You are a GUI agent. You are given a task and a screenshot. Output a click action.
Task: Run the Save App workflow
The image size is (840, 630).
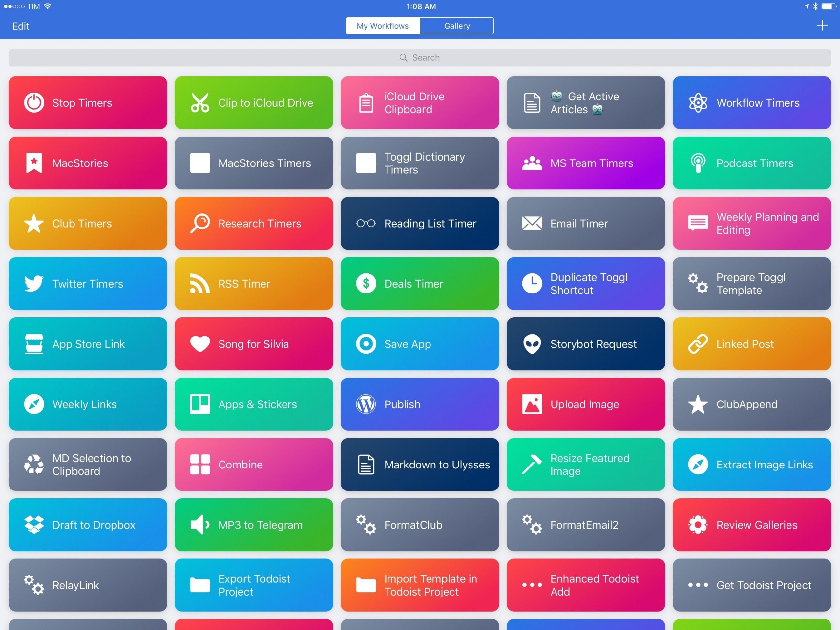coord(420,344)
